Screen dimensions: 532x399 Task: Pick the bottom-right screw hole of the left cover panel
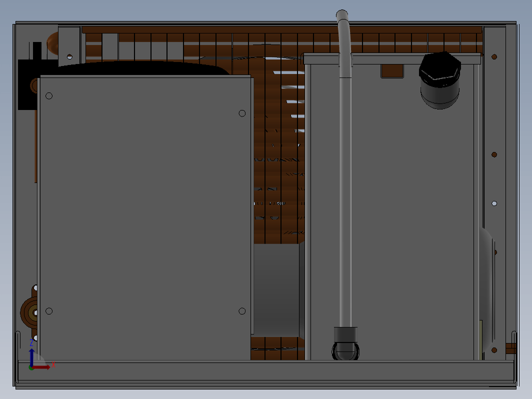(242, 311)
